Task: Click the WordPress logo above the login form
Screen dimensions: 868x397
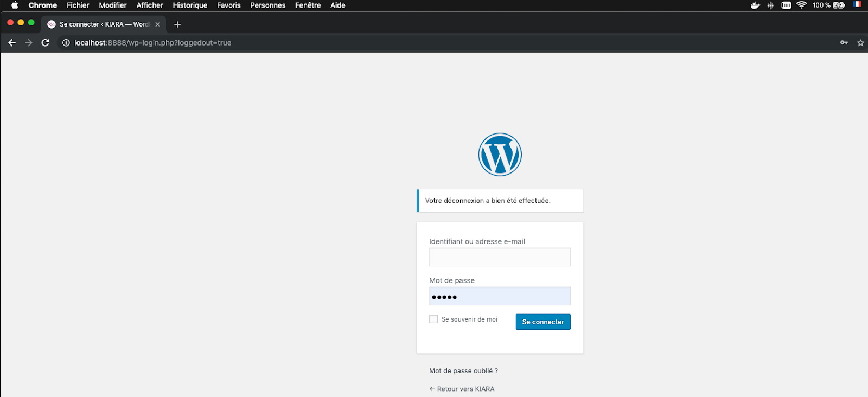Action: tap(500, 155)
